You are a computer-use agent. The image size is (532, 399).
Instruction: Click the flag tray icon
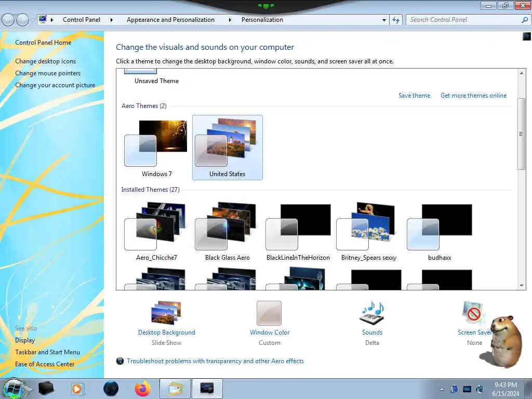click(454, 389)
